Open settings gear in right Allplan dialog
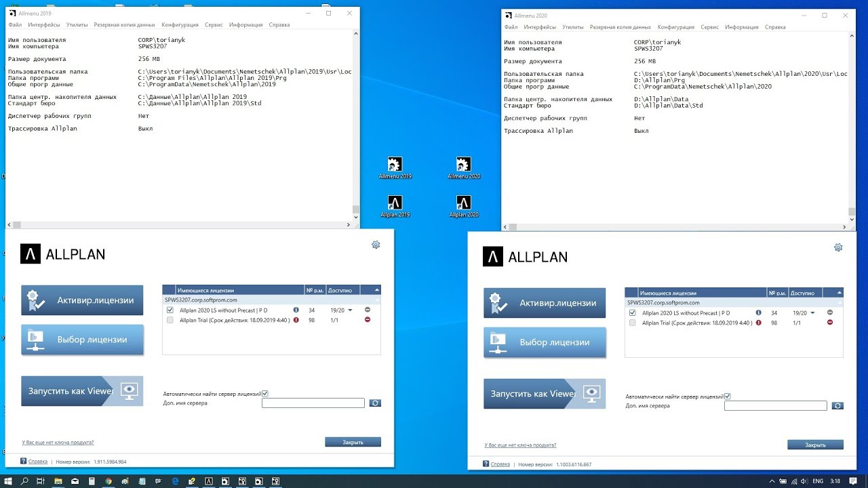 838,247
